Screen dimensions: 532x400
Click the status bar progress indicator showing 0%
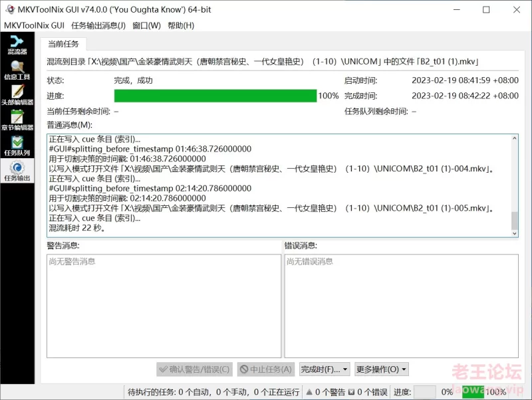click(x=425, y=392)
